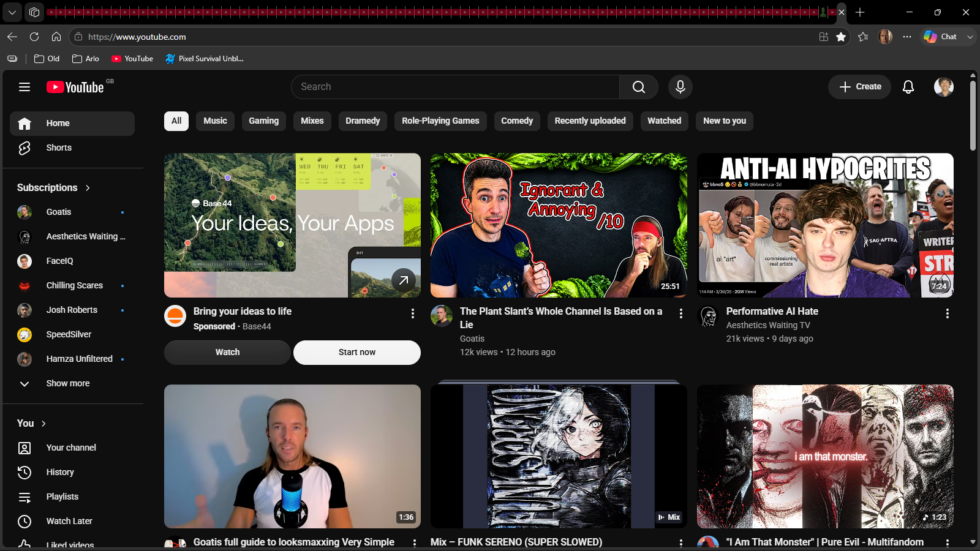Go back with the browser back arrow
The width and height of the screenshot is (980, 551).
click(x=12, y=37)
